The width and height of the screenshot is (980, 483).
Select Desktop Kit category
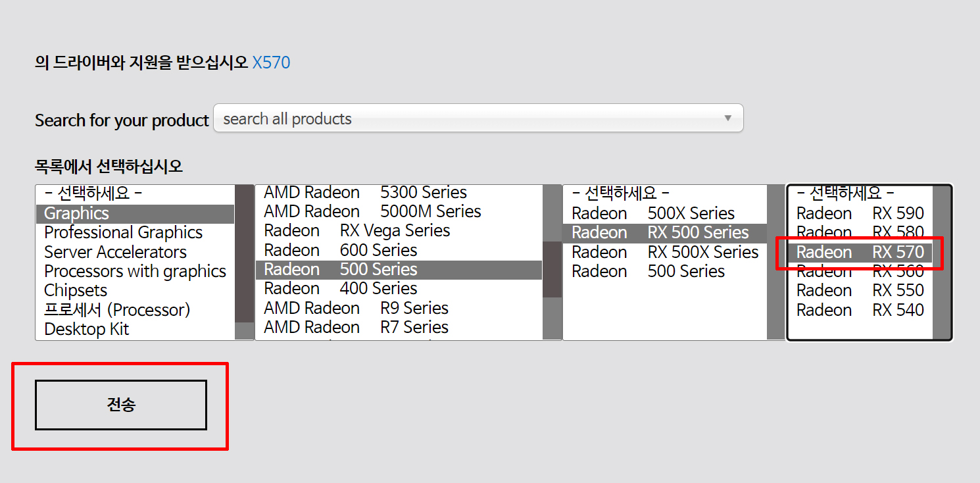(x=135, y=329)
